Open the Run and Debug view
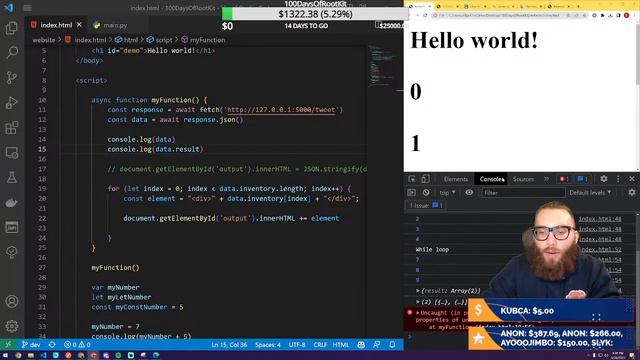This screenshot has width=640, height=360. tap(12, 102)
